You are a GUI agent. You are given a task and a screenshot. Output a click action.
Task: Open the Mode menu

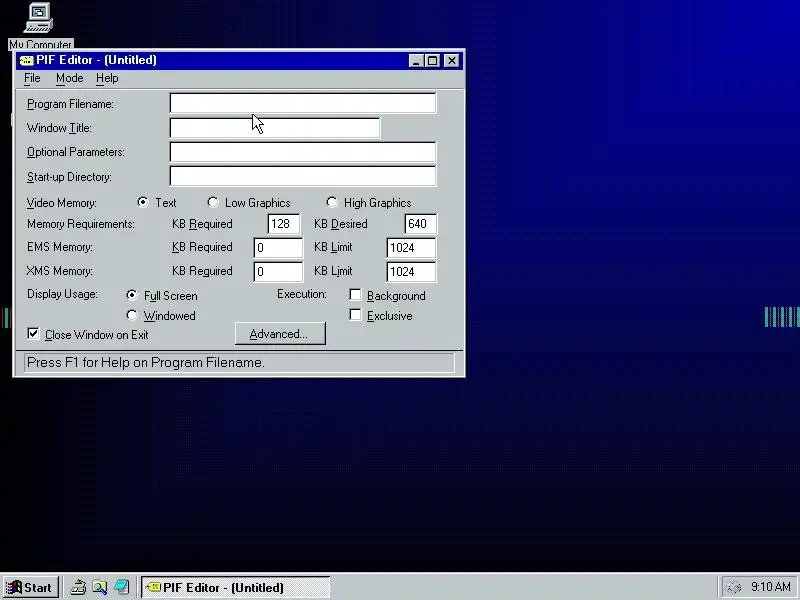pyautogui.click(x=69, y=78)
